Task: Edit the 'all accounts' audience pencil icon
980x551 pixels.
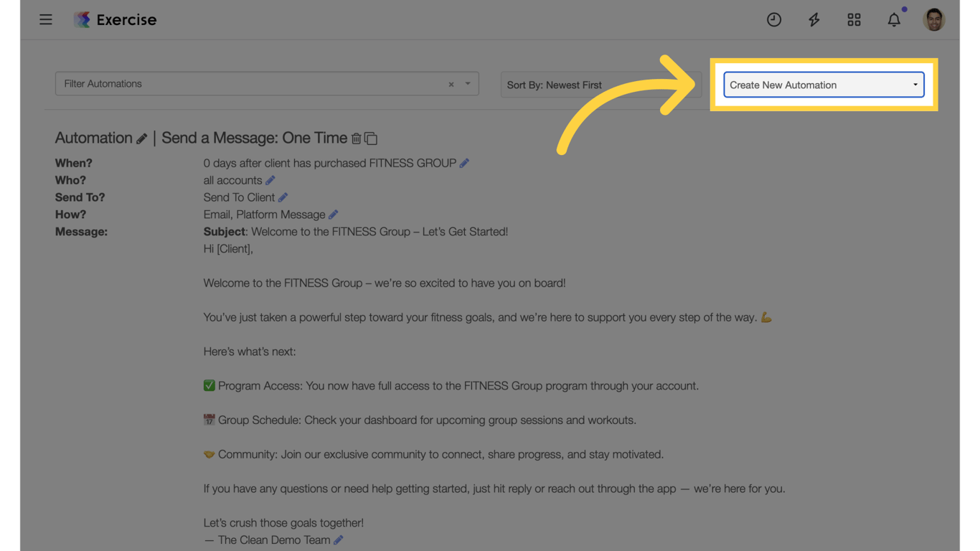Action: (x=270, y=180)
